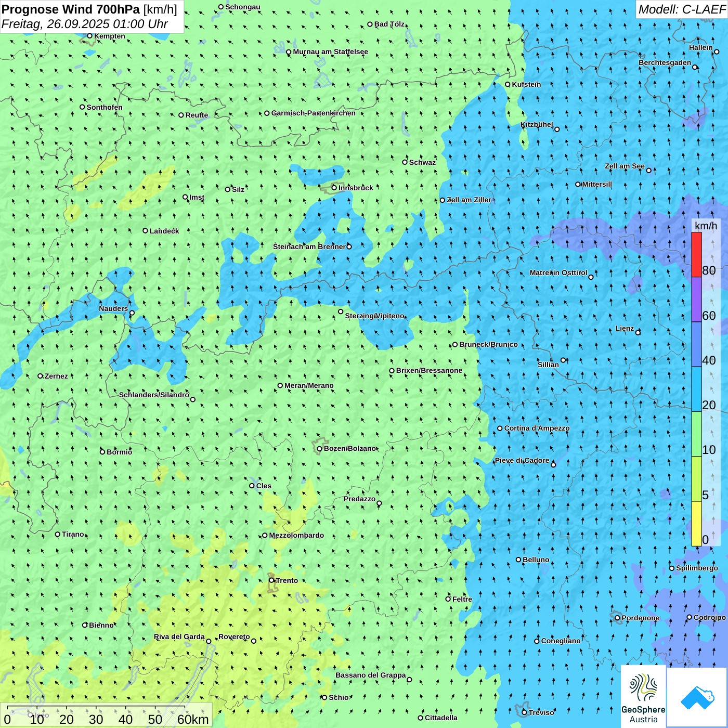Select the Cortina d'Ampezzo marker

pyautogui.click(x=500, y=428)
